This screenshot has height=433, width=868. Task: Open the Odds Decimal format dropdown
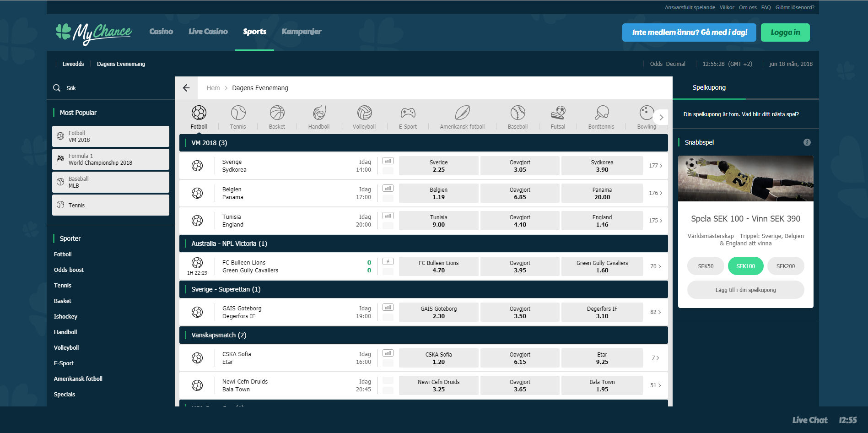(x=668, y=64)
